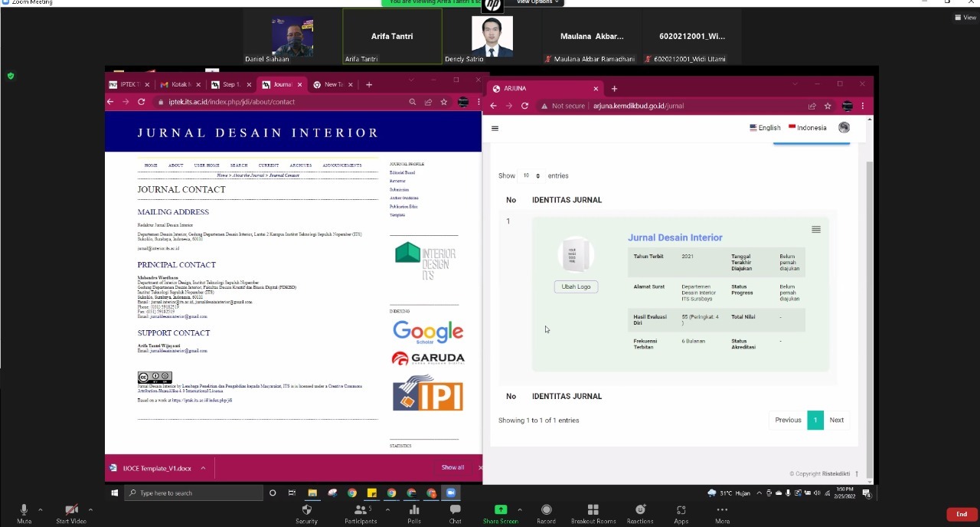Open the Zoom Chat panel
The image size is (980, 527).
coord(455,510)
